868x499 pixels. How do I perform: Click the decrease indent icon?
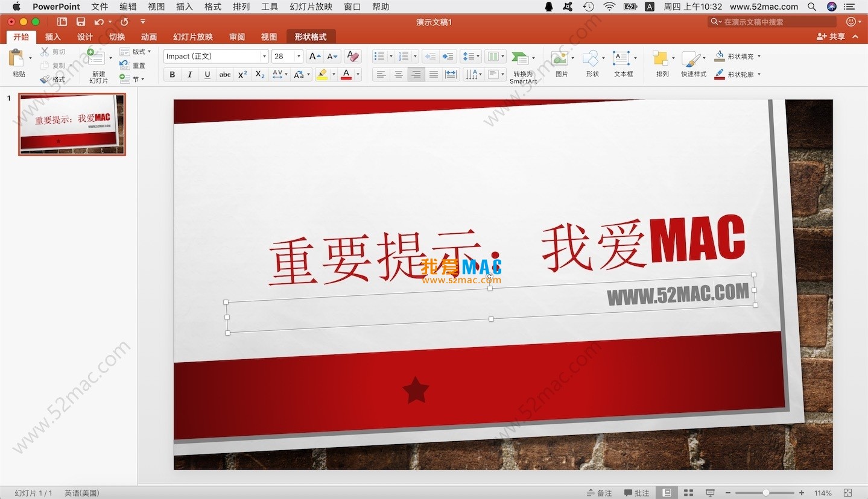[x=430, y=56]
